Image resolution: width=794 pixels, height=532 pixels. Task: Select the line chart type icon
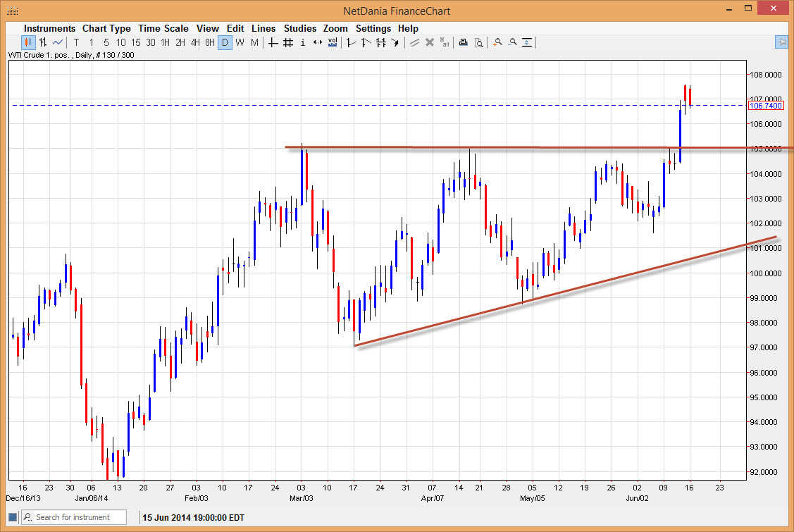[x=59, y=42]
